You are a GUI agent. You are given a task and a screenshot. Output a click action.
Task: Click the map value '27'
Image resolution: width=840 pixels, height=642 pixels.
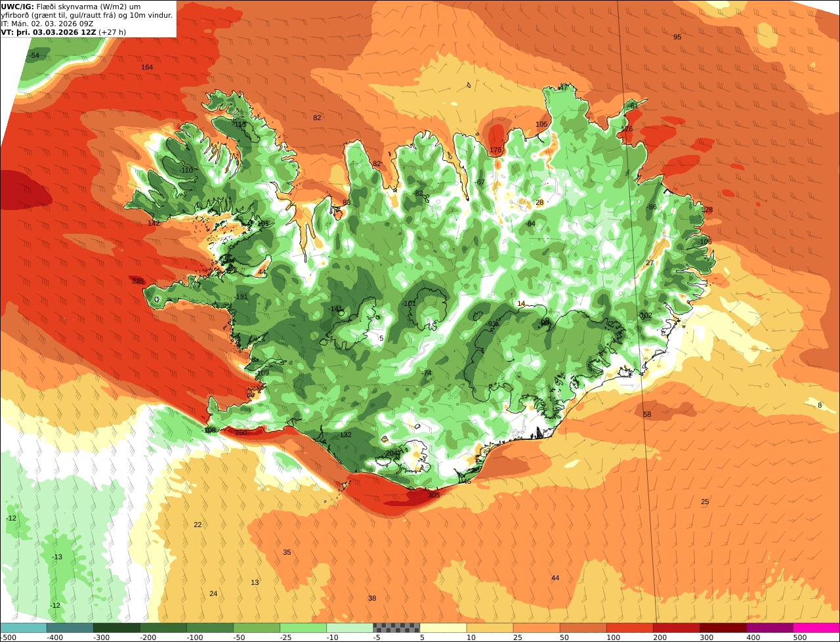point(650,263)
